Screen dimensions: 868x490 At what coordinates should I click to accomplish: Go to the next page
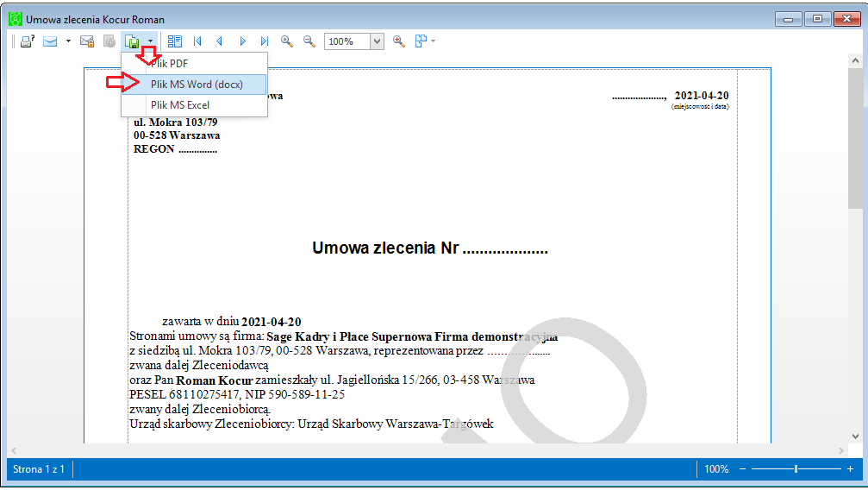(x=242, y=41)
